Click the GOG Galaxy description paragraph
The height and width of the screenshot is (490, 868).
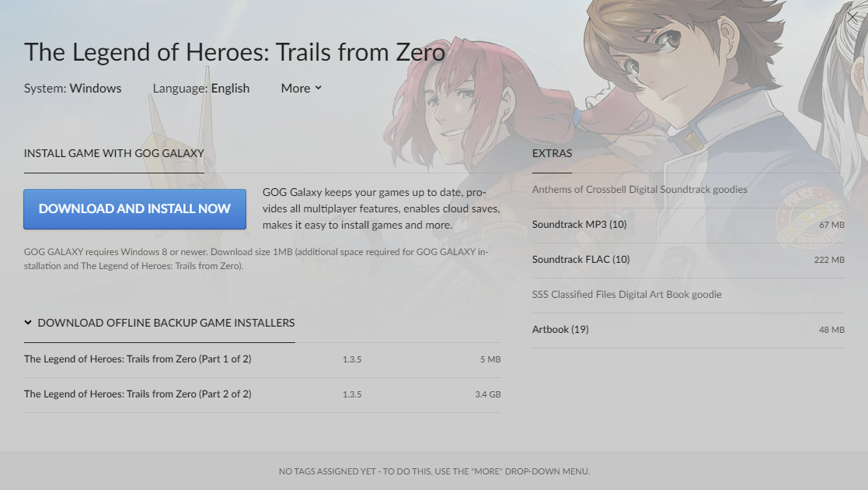381,208
